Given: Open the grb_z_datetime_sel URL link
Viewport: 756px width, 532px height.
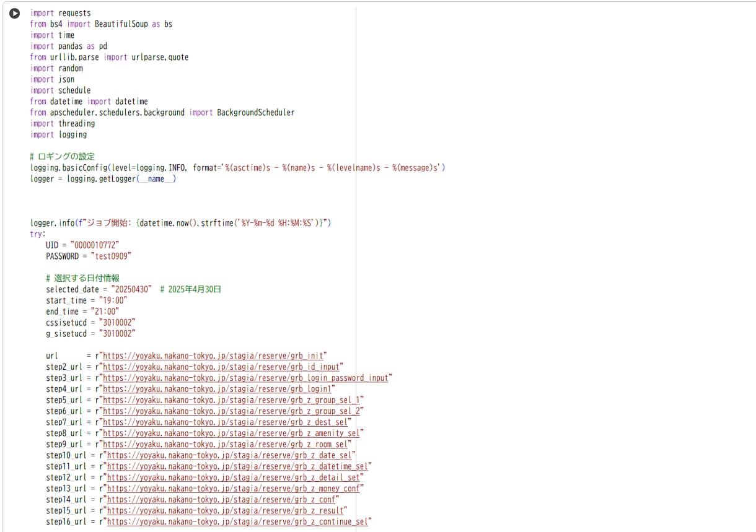Looking at the screenshot, I should point(237,466).
